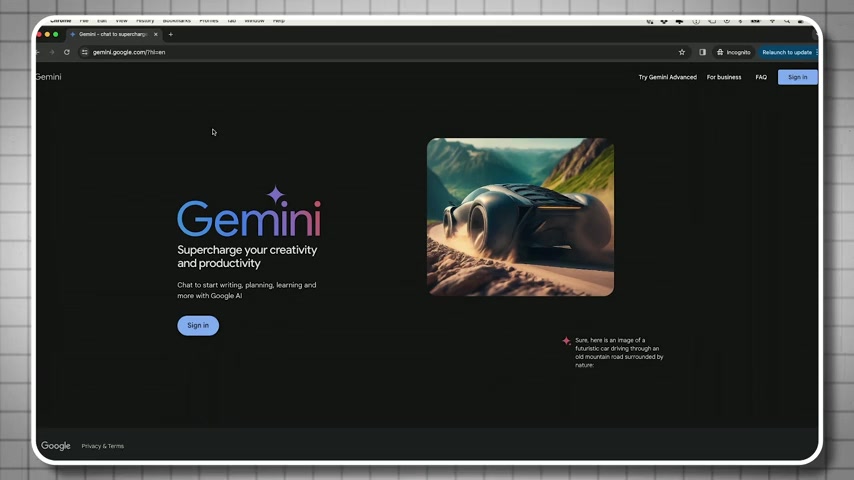Open the For business link
The height and width of the screenshot is (480, 854).
pos(724,77)
